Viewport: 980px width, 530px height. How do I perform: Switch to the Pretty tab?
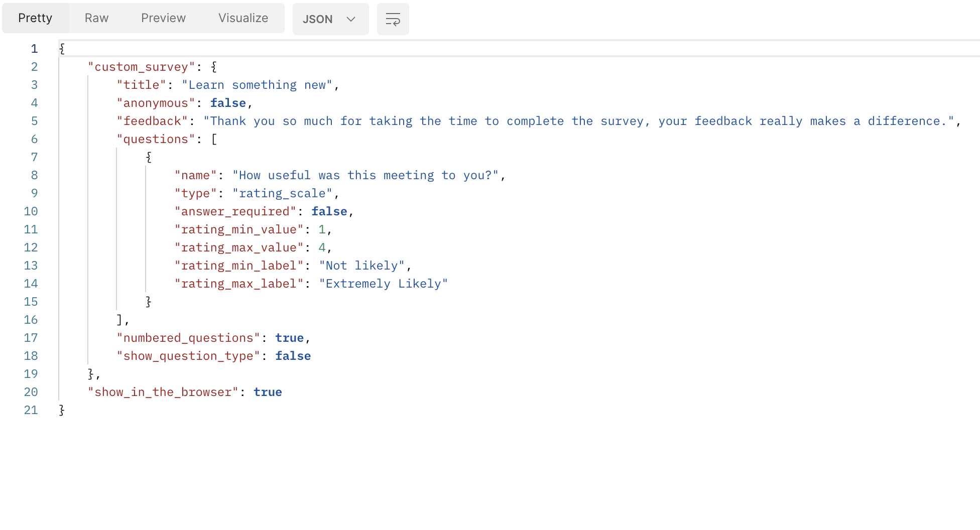click(35, 18)
